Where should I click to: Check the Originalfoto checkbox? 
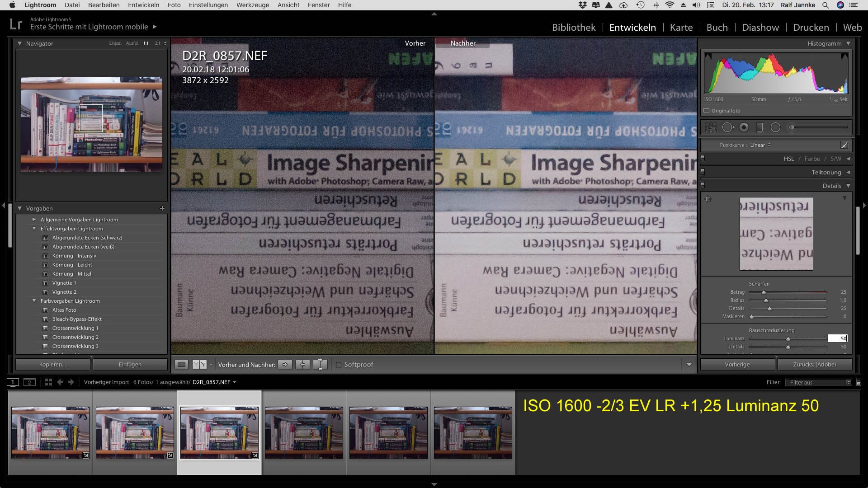pos(707,111)
